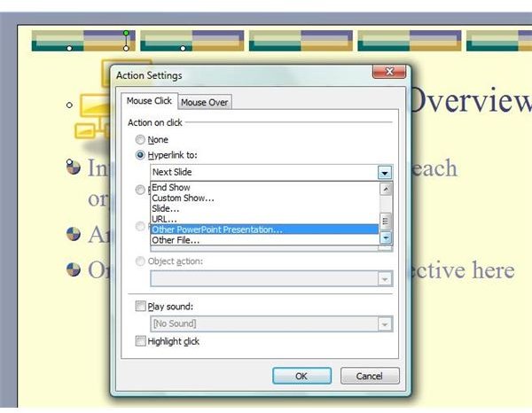532x413 pixels.
Task: Click the Overview title text on the slide
Action: pyautogui.click(x=472, y=101)
